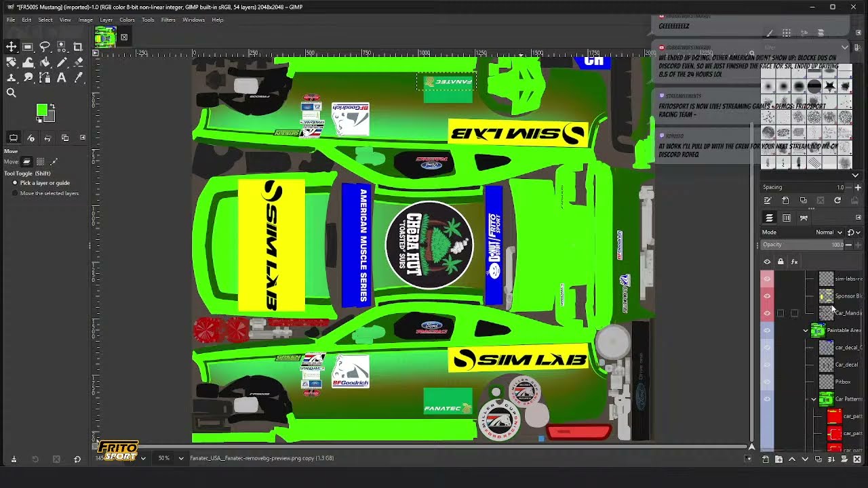
Task: Select the Fuzzy Select tool
Action: (x=61, y=47)
